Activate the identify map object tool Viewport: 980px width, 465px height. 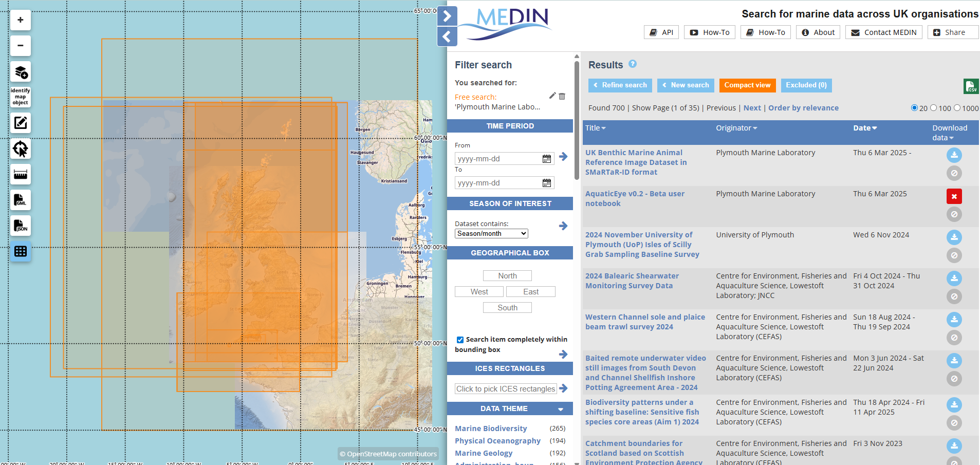coord(21,97)
